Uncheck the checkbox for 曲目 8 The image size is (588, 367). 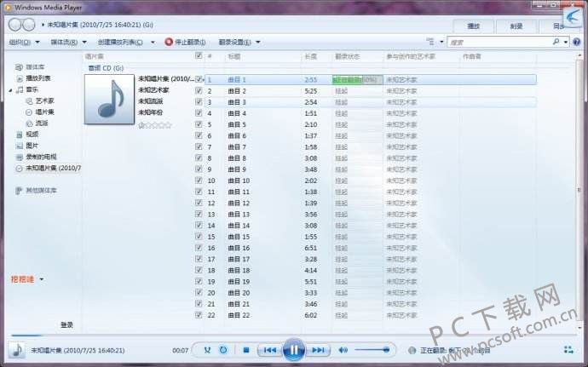click(x=199, y=158)
